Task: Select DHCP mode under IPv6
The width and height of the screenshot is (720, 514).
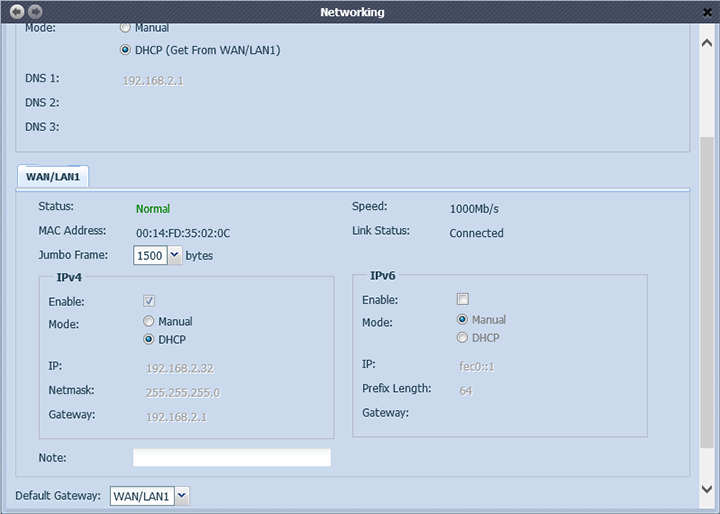Action: (x=462, y=338)
